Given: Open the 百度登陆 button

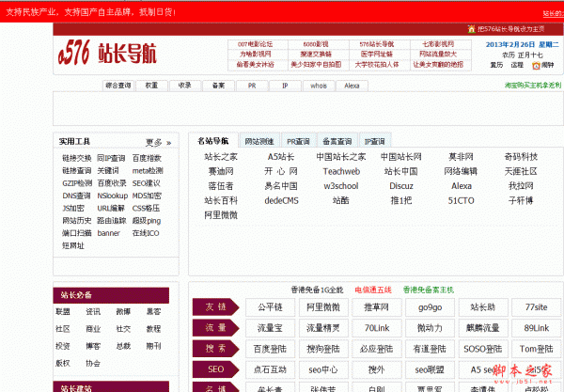Looking at the screenshot, I should [x=270, y=349].
